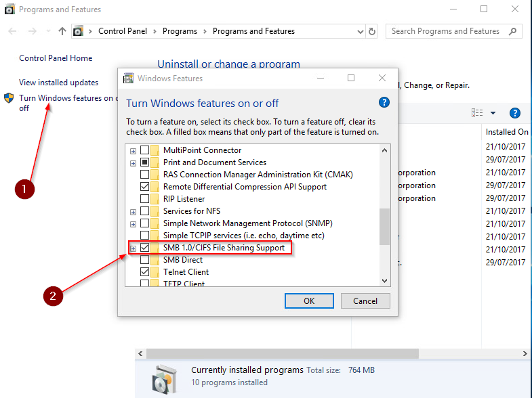Uncheck Remote Differential Compression API Support

(x=144, y=186)
